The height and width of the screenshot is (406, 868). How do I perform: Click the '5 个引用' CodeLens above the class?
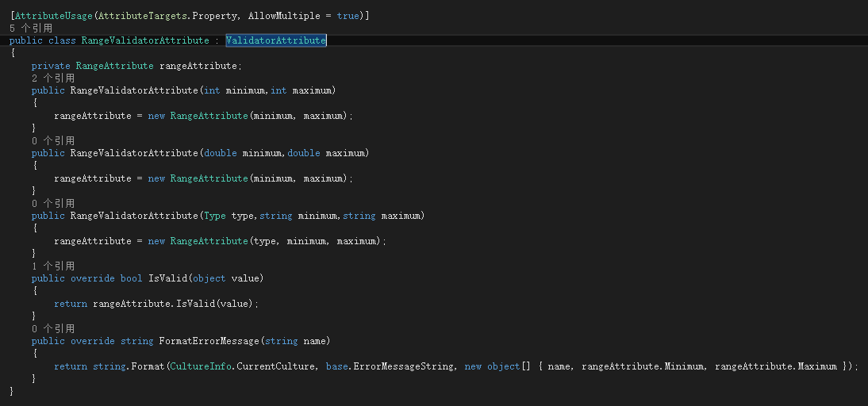point(31,29)
